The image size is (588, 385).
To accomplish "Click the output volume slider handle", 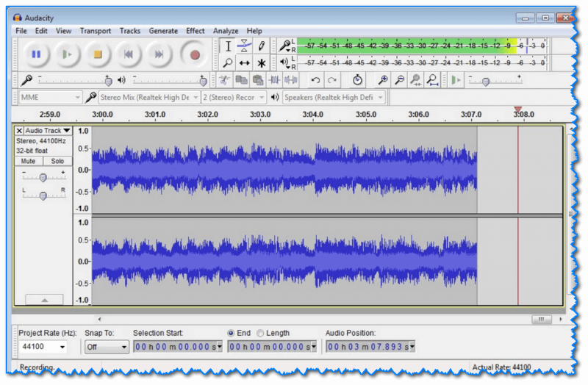I will [x=204, y=81].
